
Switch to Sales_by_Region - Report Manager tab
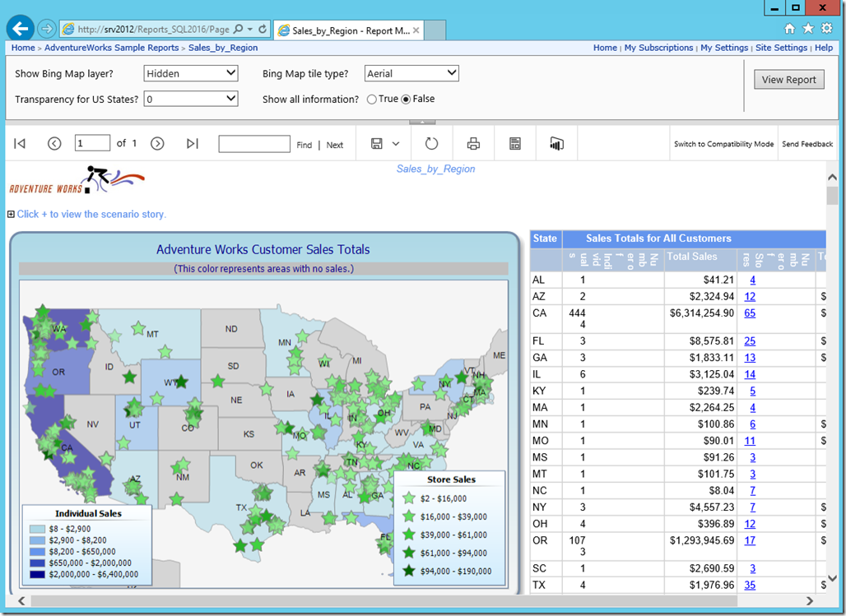click(349, 30)
